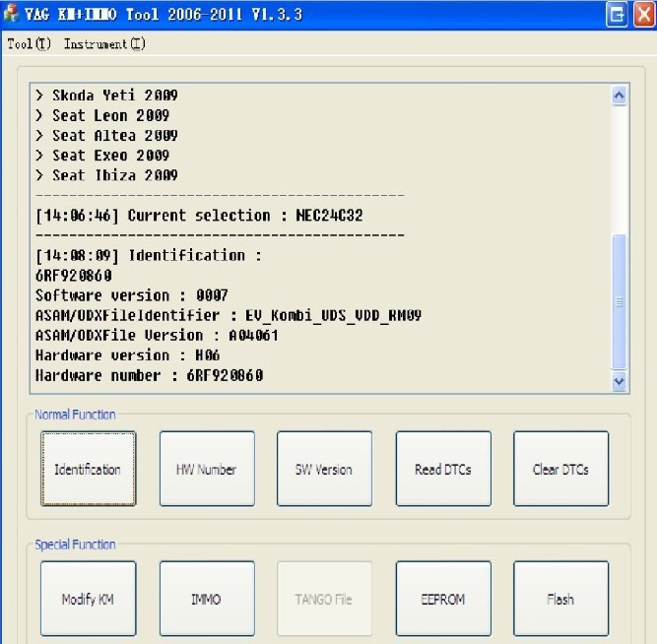Click the 'ASAM/ODXFile Version : A04061' line
Viewport: 657px width, 644px height.
point(158,335)
